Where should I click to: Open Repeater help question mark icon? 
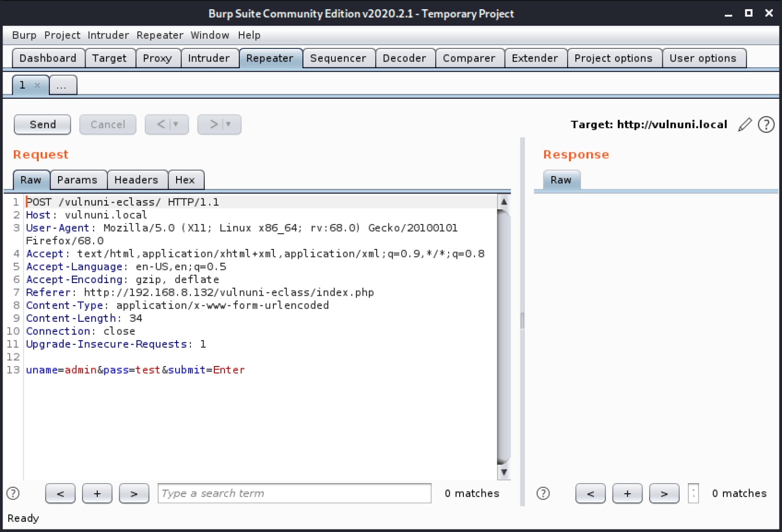coord(766,124)
